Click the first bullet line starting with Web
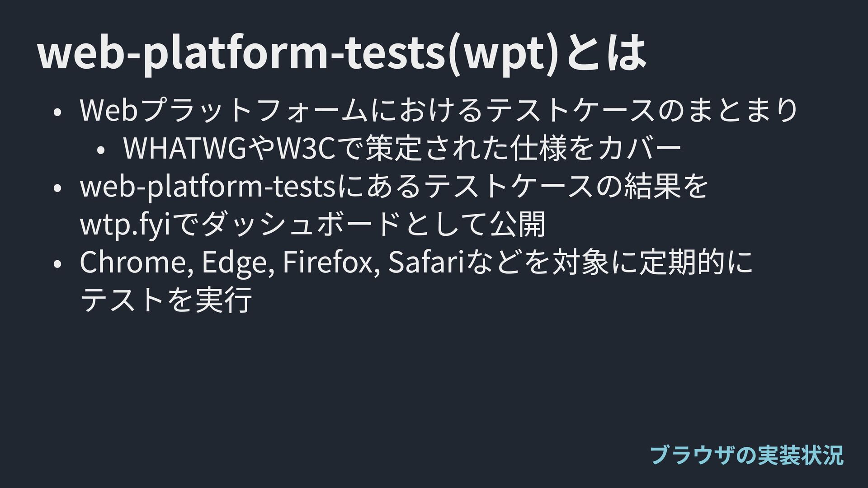This screenshot has width=868, height=488. point(438,110)
